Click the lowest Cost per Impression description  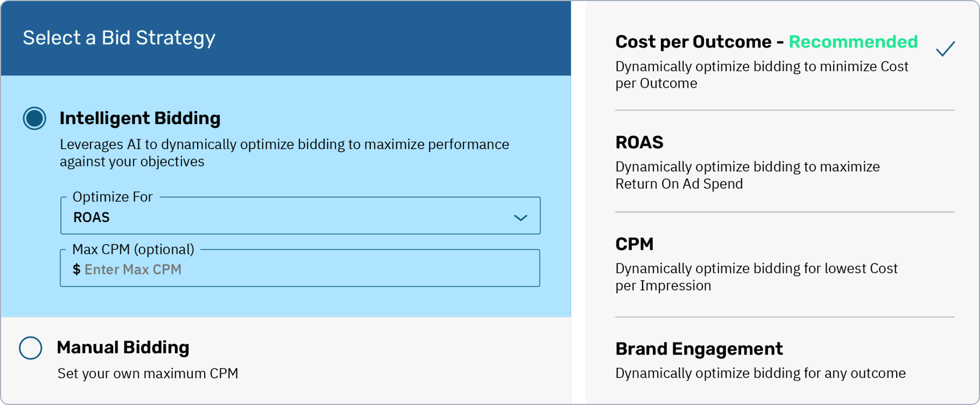(x=756, y=277)
